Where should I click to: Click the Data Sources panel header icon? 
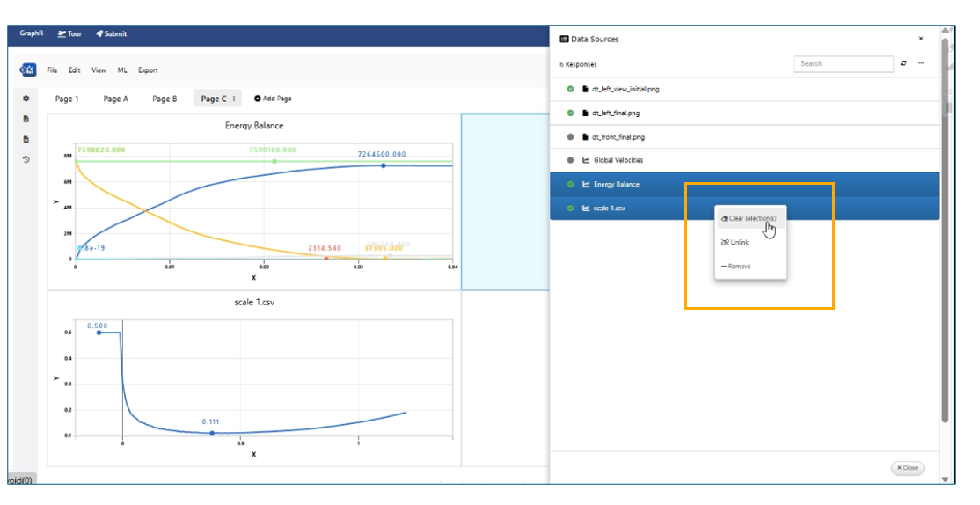[564, 39]
